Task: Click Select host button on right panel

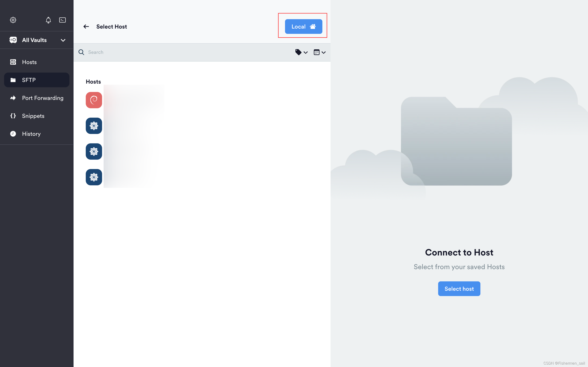Action: 459,289
